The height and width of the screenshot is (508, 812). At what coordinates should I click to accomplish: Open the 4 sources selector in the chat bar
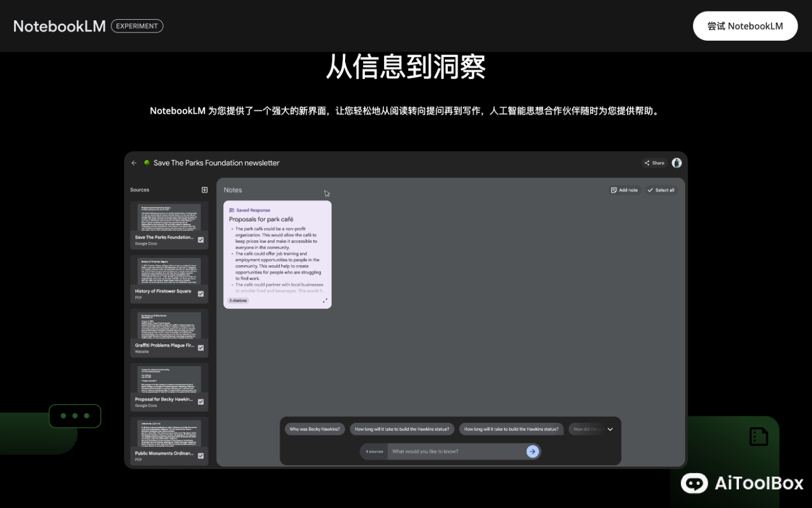[374, 451]
